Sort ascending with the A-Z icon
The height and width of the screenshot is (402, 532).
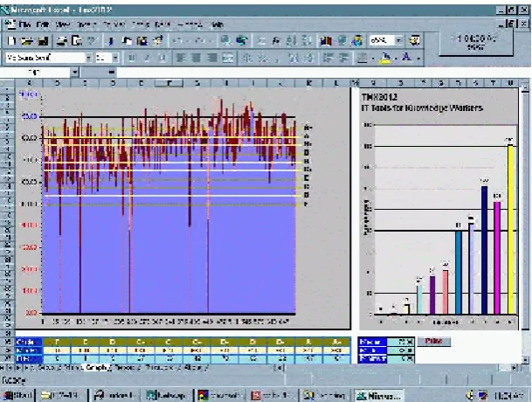[x=291, y=41]
